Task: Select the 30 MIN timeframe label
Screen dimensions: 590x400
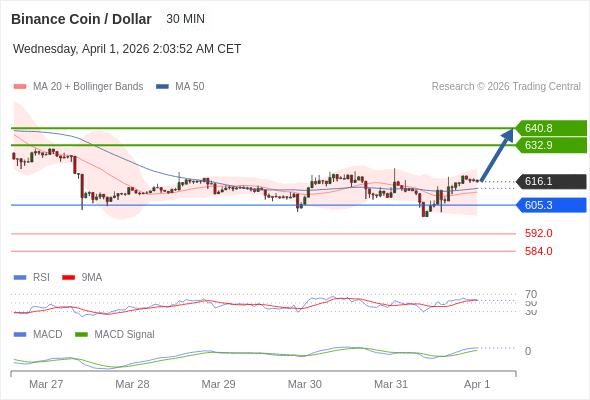Action: click(186, 19)
